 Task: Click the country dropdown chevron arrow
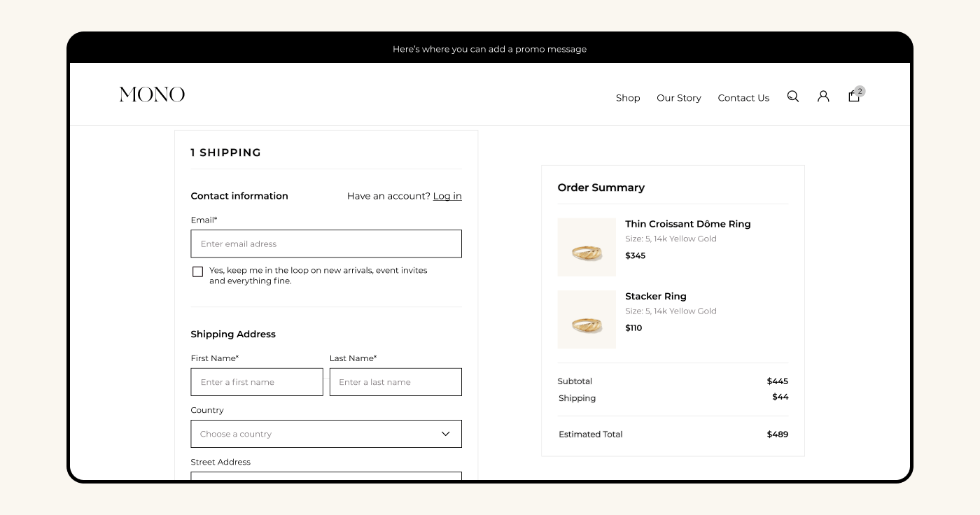(x=445, y=434)
